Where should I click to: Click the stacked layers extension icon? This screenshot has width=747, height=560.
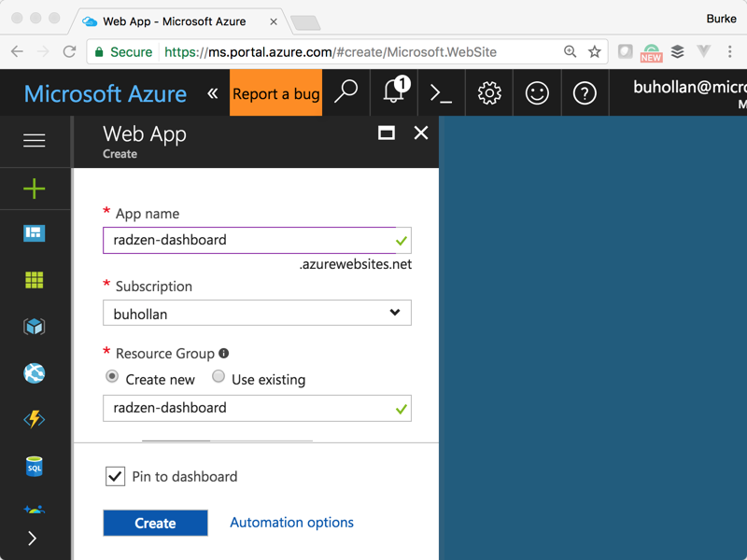(678, 51)
